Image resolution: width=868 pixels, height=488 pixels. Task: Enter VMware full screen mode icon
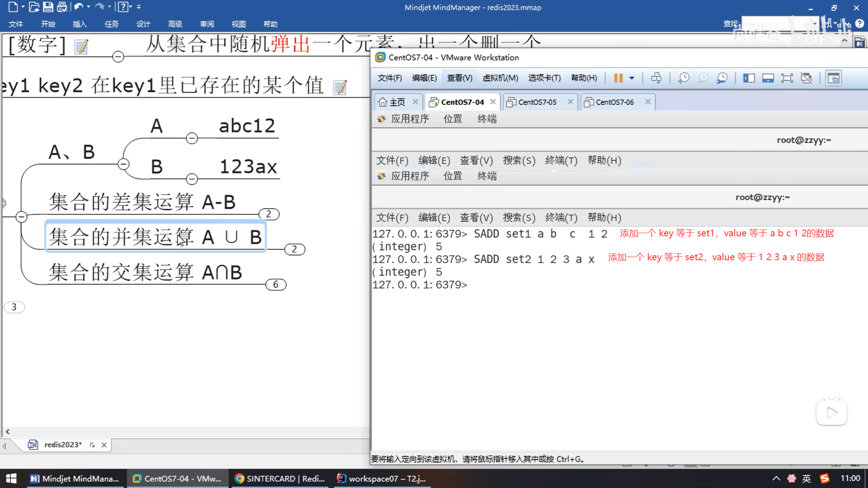(x=787, y=78)
